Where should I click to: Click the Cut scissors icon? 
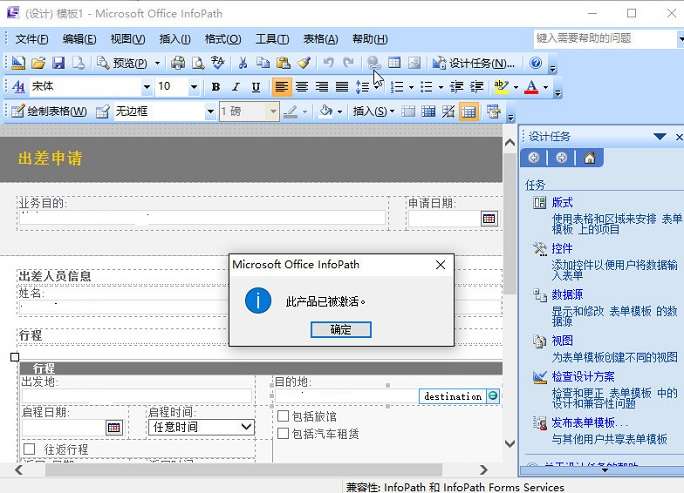tap(242, 63)
